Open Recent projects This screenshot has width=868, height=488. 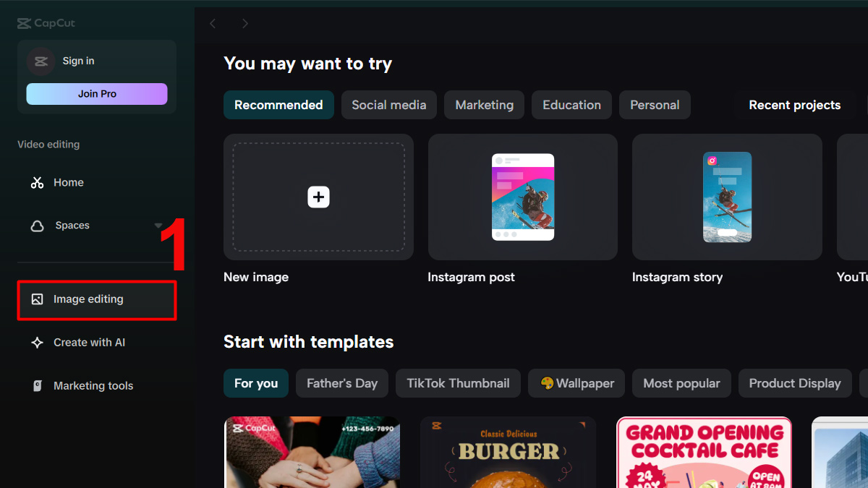coord(795,105)
